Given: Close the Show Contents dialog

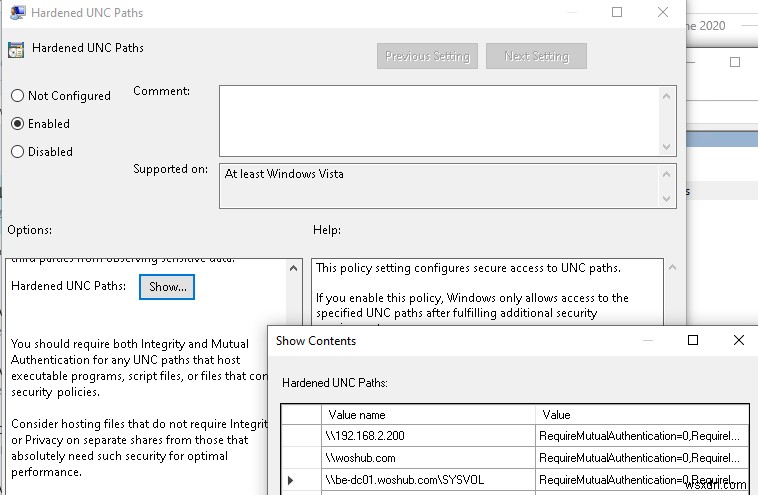Looking at the screenshot, I should (x=739, y=340).
